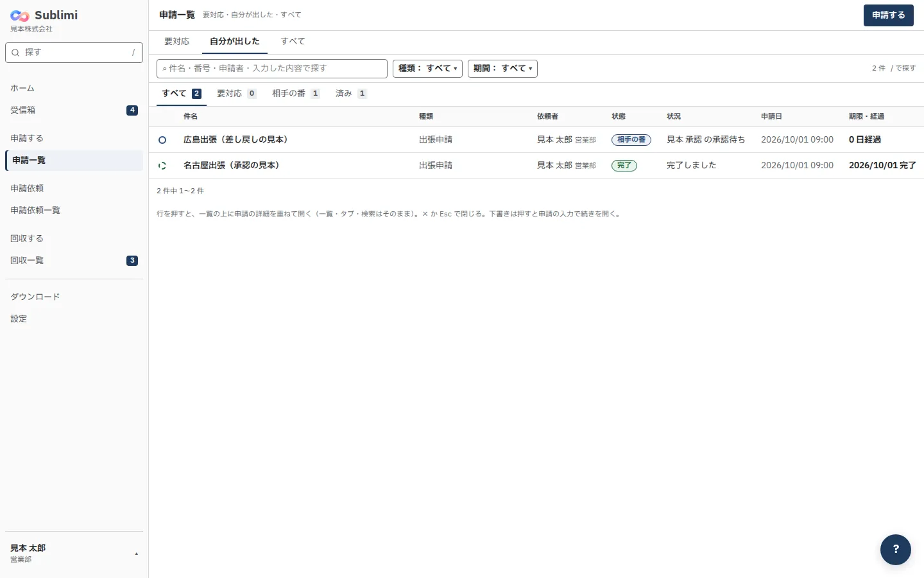This screenshot has width=924, height=578.
Task: Click the 受信箱 badge showing 4
Action: pos(132,110)
